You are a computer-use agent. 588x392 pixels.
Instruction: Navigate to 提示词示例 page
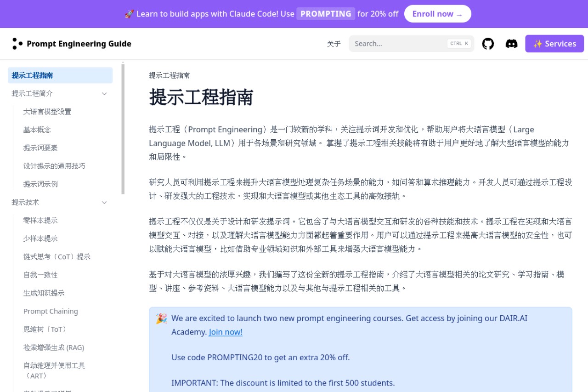point(66,184)
